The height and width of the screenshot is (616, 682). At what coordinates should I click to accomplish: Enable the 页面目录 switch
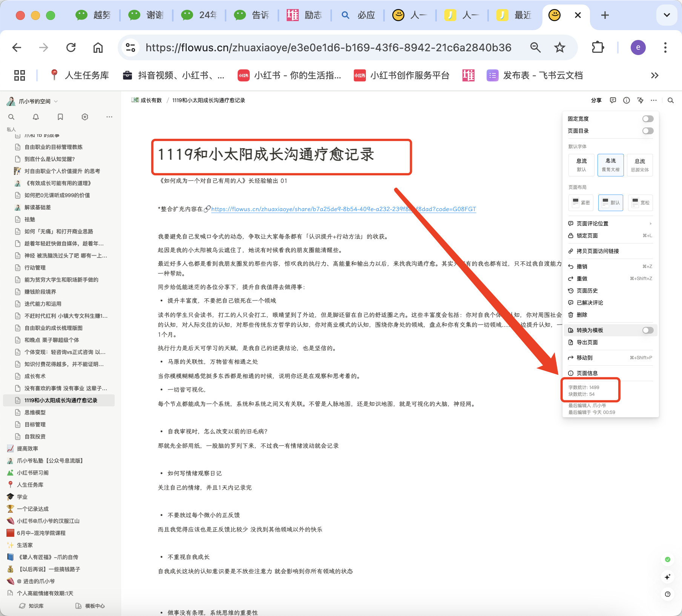click(x=648, y=131)
